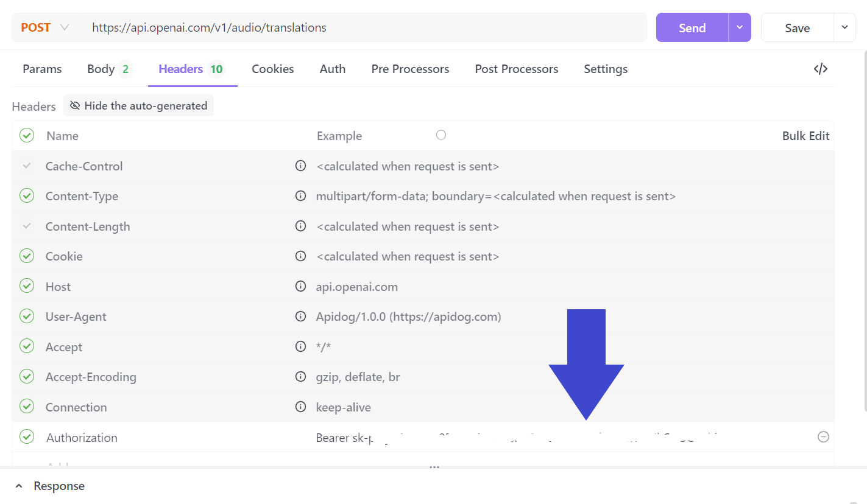Viewport: 867px width, 504px height.
Task: Open the Save options dropdown arrow
Action: (x=844, y=27)
